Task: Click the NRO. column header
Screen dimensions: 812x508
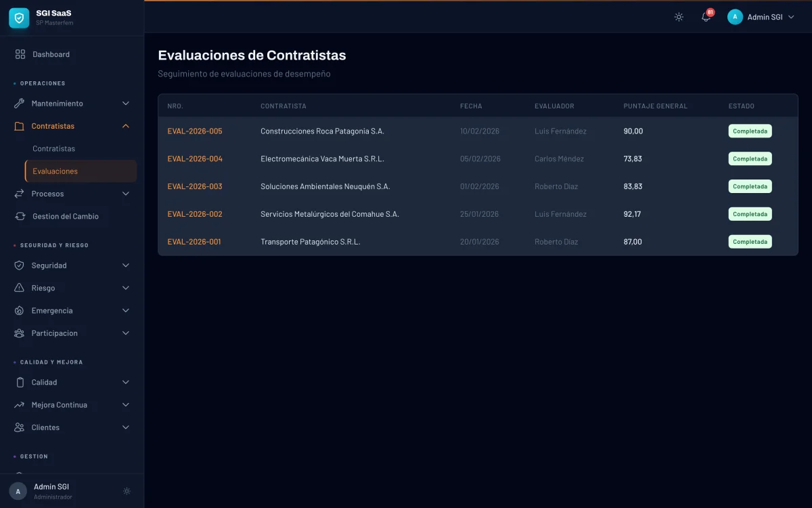Action: coord(175,106)
